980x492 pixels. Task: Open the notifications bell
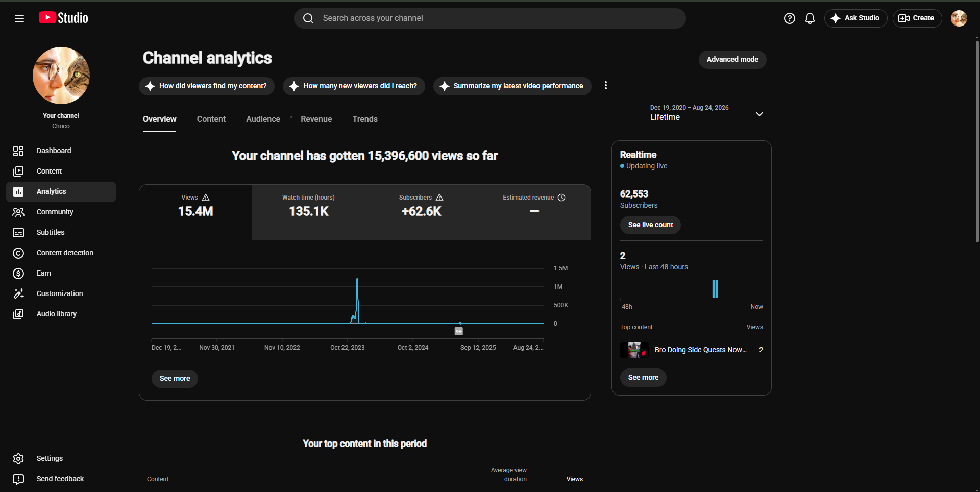810,18
